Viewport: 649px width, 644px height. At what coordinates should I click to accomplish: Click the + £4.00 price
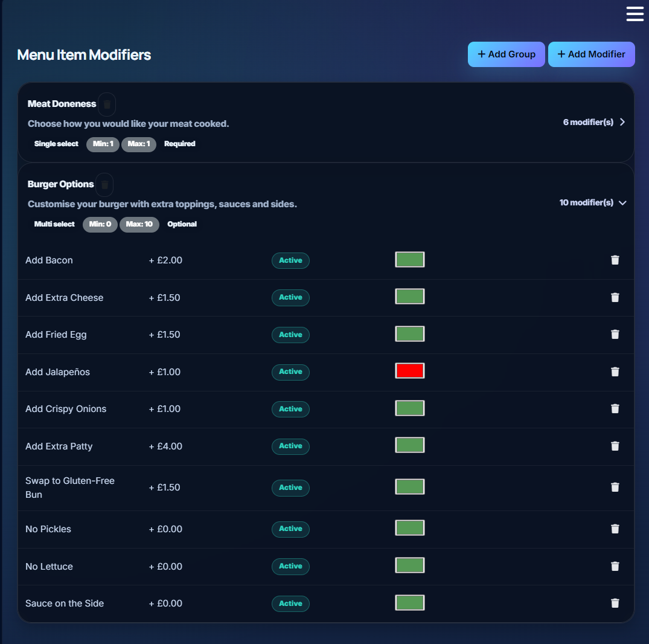click(165, 446)
